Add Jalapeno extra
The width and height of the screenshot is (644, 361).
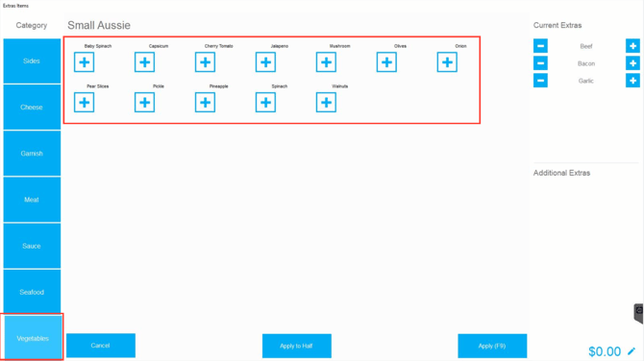[x=265, y=62]
